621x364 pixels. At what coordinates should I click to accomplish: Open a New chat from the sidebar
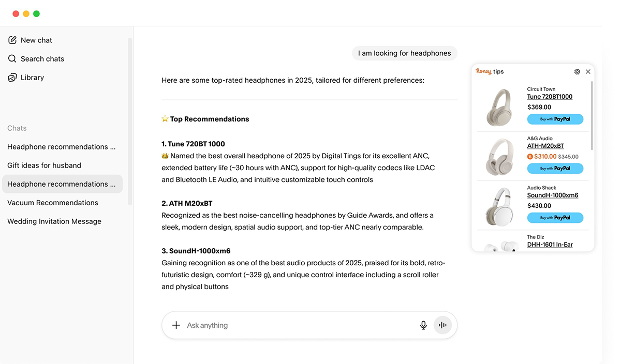36,40
